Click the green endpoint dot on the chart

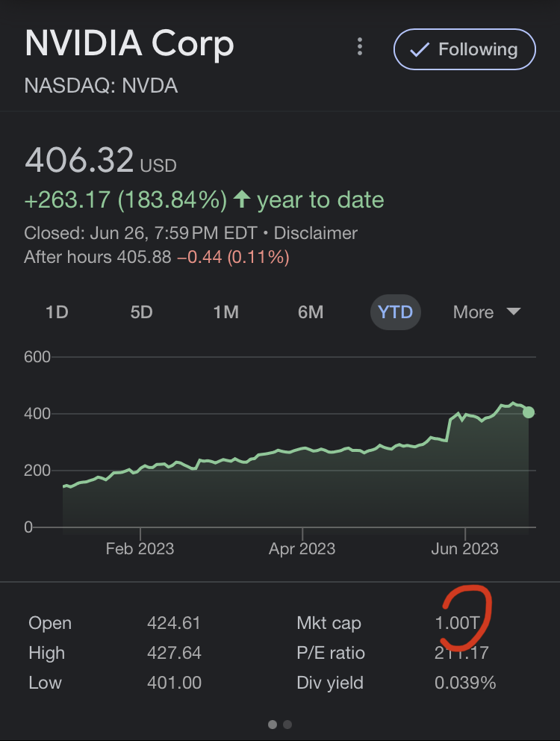click(529, 412)
